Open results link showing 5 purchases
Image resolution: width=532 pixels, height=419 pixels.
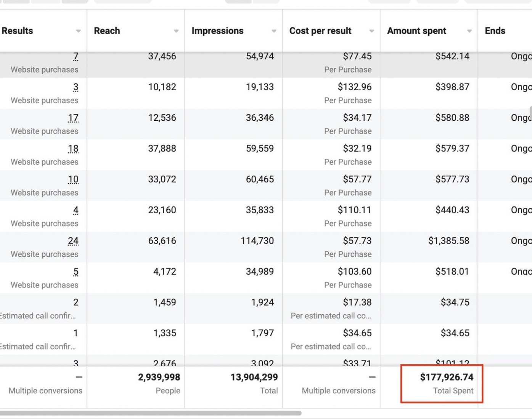tap(76, 272)
